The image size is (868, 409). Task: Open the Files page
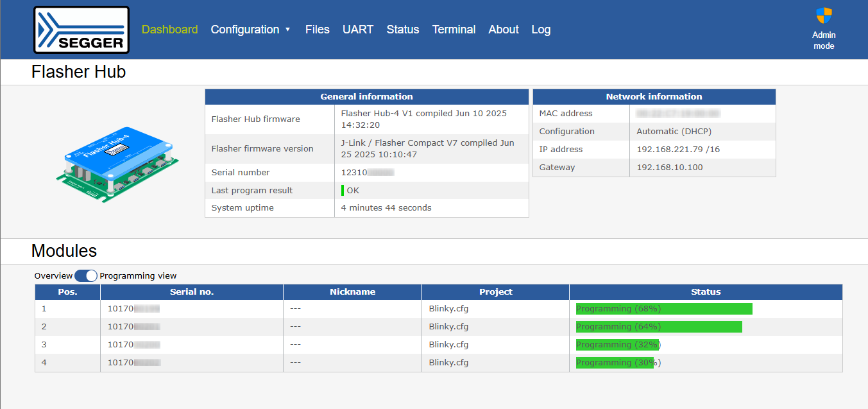(x=318, y=30)
